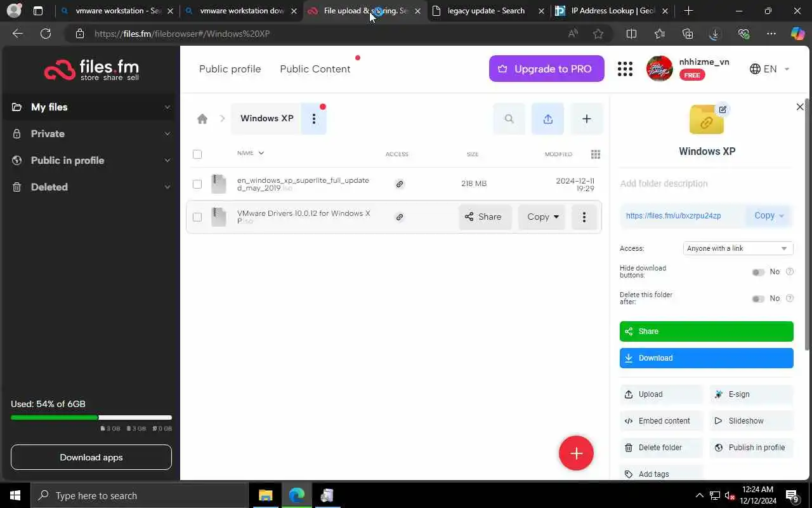This screenshot has width=812, height=508.
Task: Switch to grid view icon
Action: tap(595, 154)
